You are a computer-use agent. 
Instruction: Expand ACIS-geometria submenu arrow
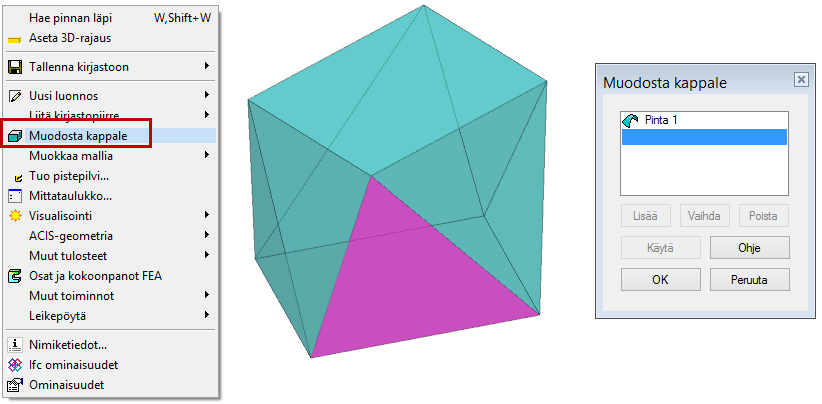(207, 235)
